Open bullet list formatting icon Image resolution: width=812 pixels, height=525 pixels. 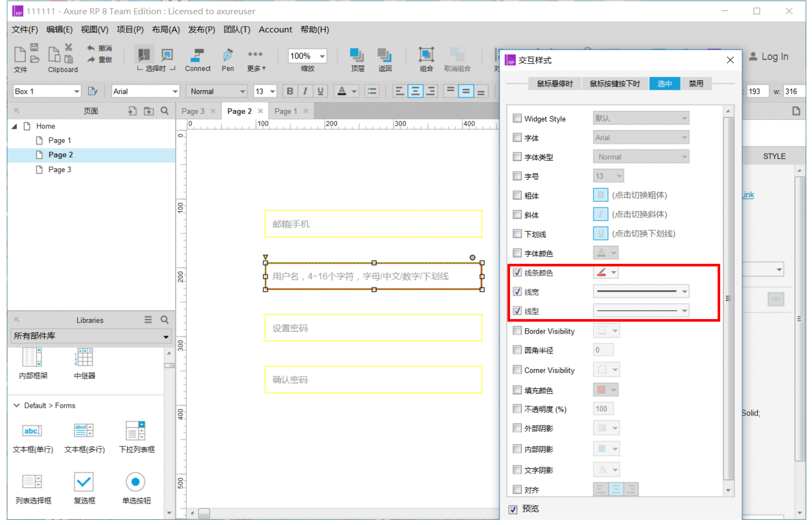click(372, 91)
